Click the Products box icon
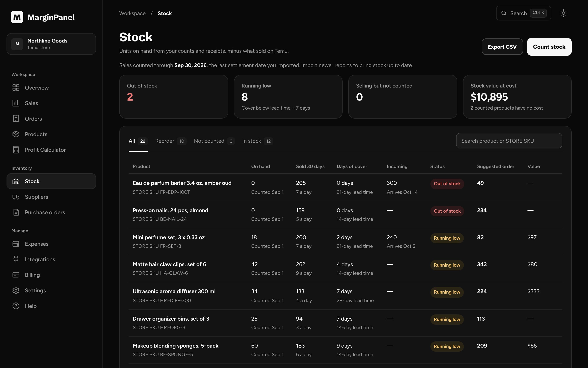This screenshot has width=588, height=368. click(x=16, y=134)
